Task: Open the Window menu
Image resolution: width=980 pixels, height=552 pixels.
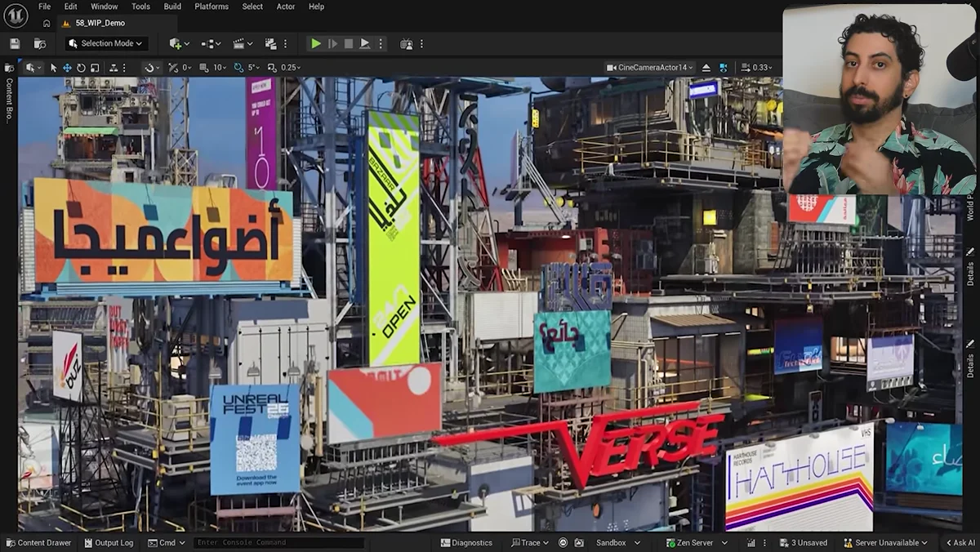Action: (x=104, y=7)
